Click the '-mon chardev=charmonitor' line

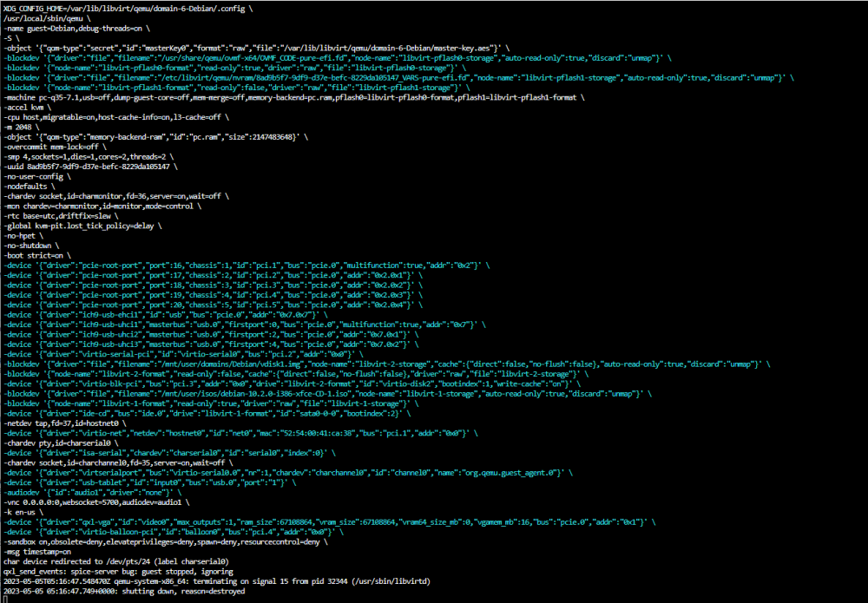pos(102,206)
